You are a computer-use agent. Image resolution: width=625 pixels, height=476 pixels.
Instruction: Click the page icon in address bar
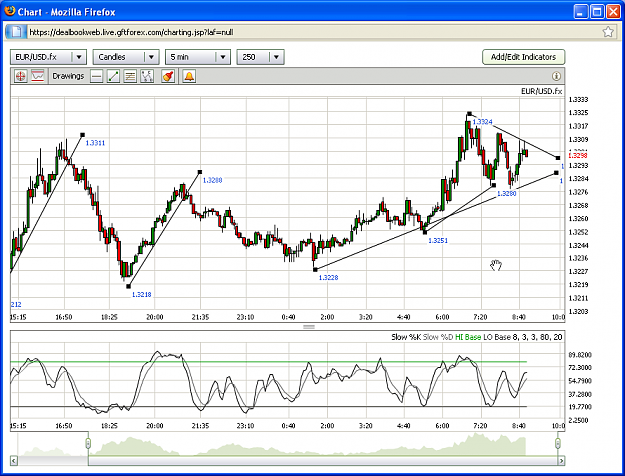[x=16, y=31]
